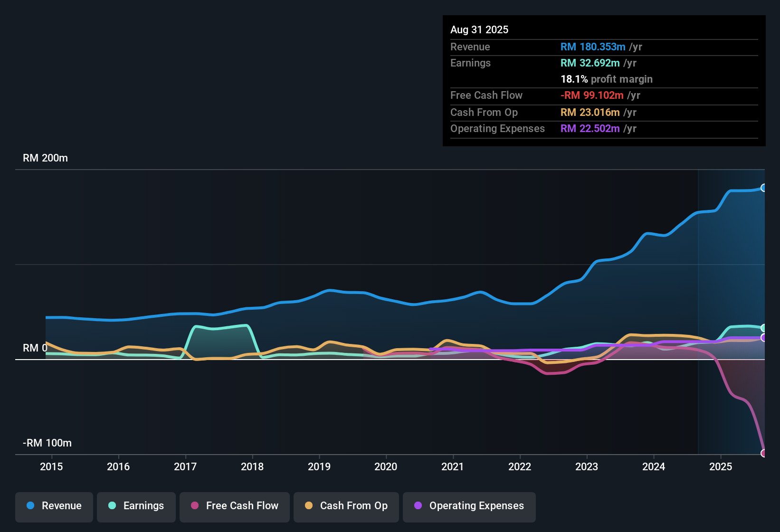Click the orange Cash From Op legend dot
The height and width of the screenshot is (532, 780).
pos(309,506)
